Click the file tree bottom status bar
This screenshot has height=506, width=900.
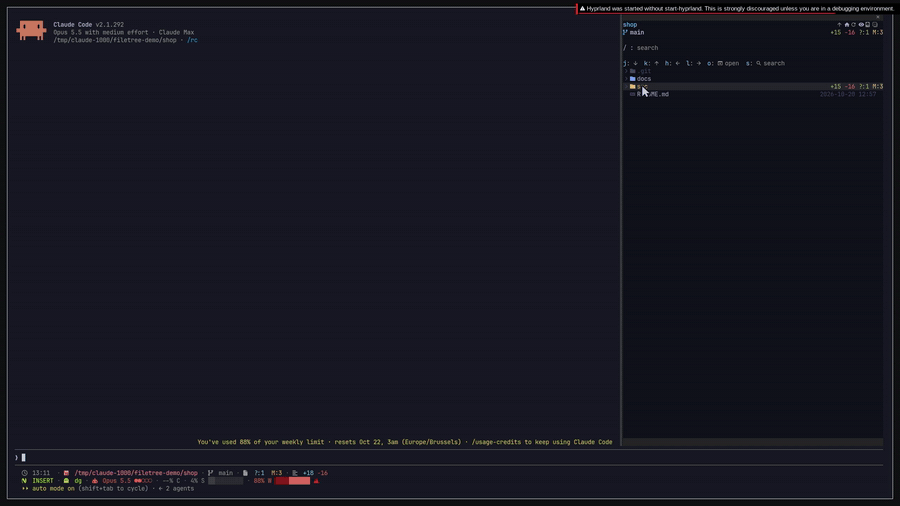click(752, 442)
